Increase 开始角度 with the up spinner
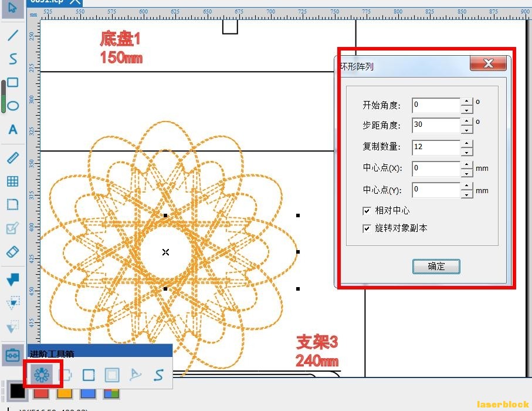The width and height of the screenshot is (532, 411). coord(467,101)
